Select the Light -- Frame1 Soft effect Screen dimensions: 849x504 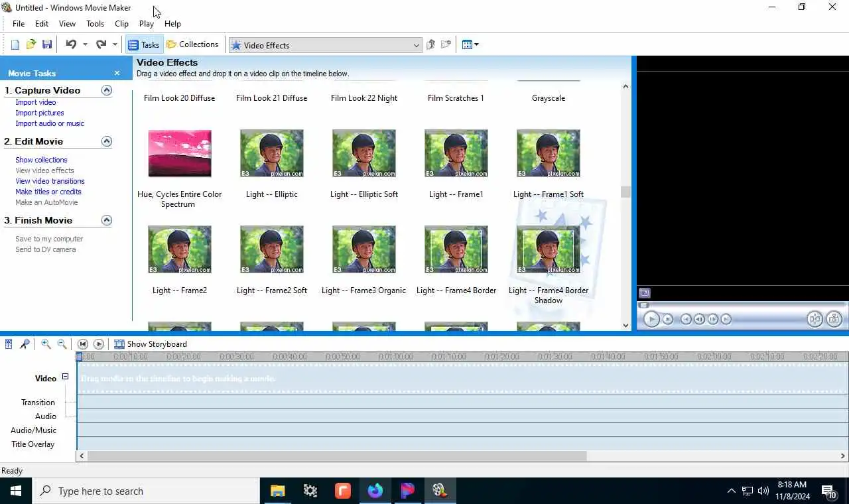[x=549, y=154]
